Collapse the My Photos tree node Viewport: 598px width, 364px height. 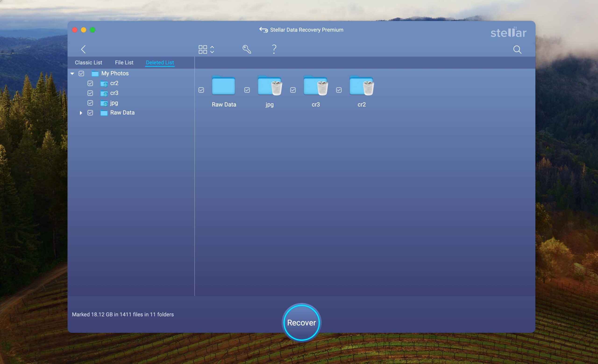(72, 74)
